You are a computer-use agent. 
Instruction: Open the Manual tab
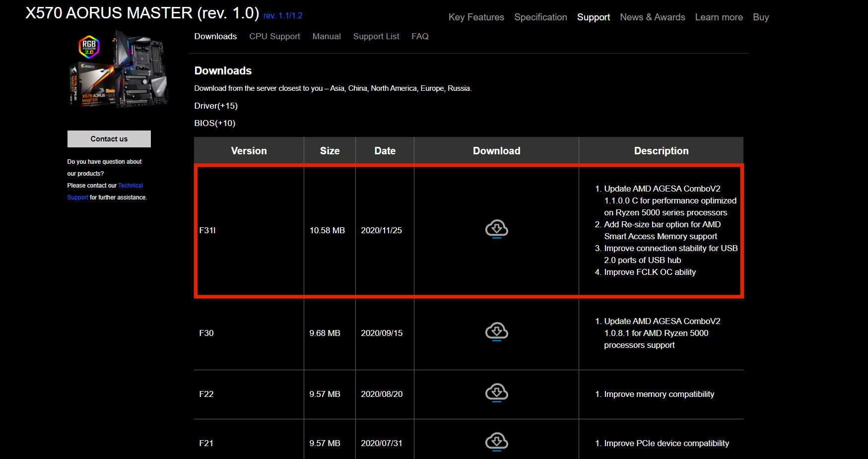click(326, 36)
